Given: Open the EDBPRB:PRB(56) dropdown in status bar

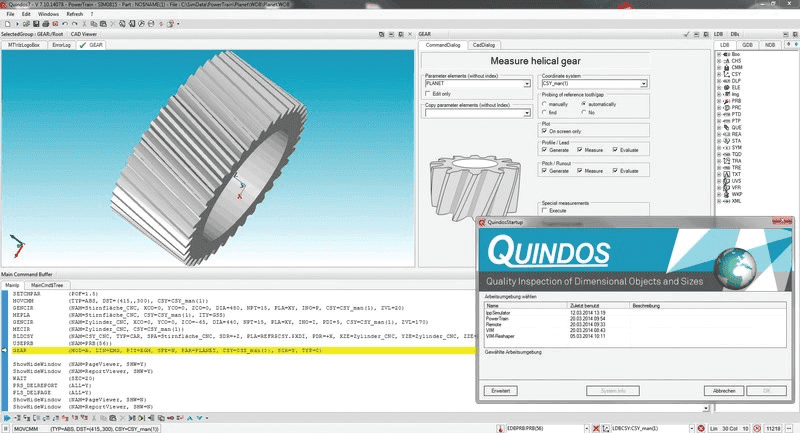Looking at the screenshot, I should 586,429.
